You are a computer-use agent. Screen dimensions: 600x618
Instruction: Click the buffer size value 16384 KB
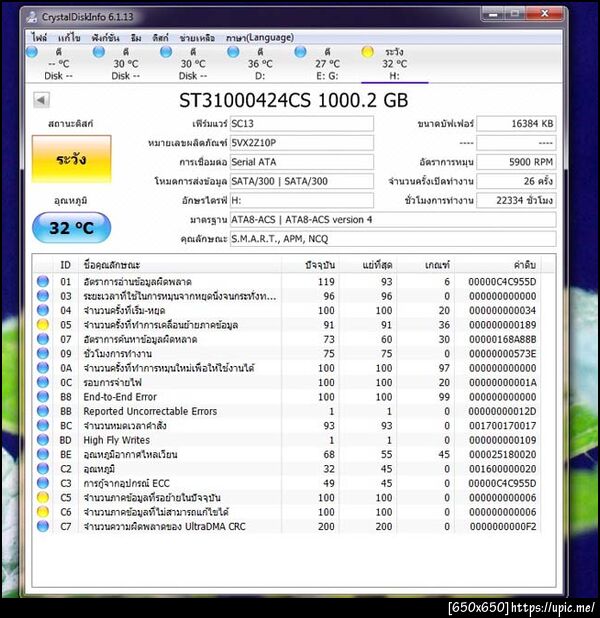[x=516, y=123]
